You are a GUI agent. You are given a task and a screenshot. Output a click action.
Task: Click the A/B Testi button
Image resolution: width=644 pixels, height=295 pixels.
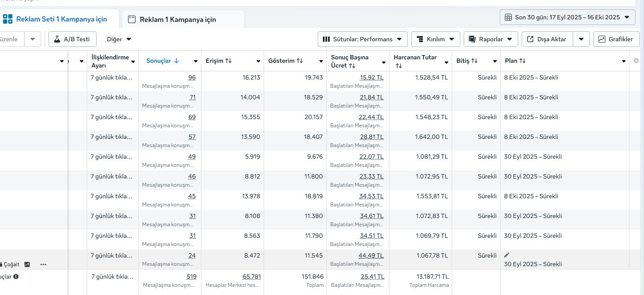(72, 39)
